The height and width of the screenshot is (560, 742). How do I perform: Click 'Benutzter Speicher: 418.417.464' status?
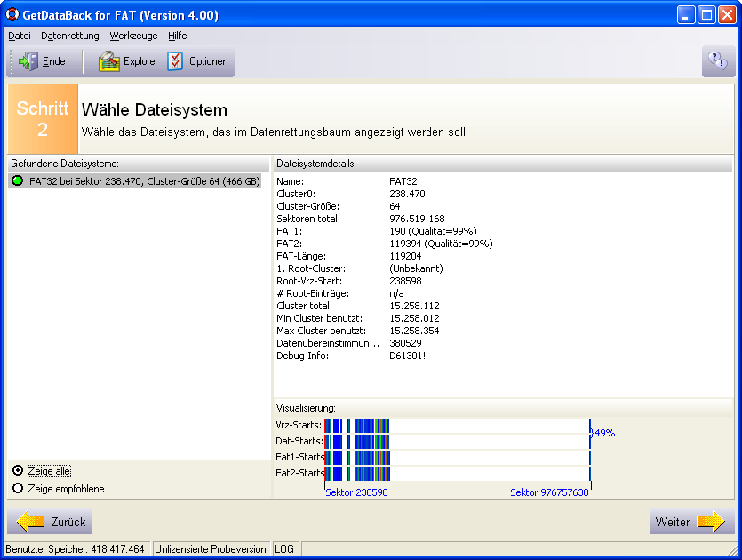pyautogui.click(x=75, y=549)
